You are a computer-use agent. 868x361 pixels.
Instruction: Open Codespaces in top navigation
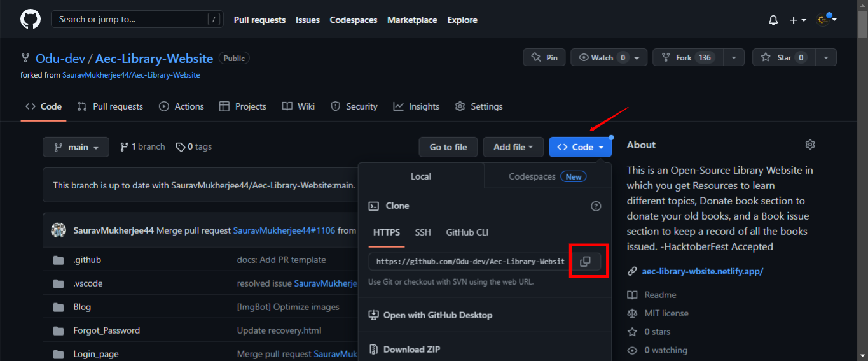pos(354,20)
